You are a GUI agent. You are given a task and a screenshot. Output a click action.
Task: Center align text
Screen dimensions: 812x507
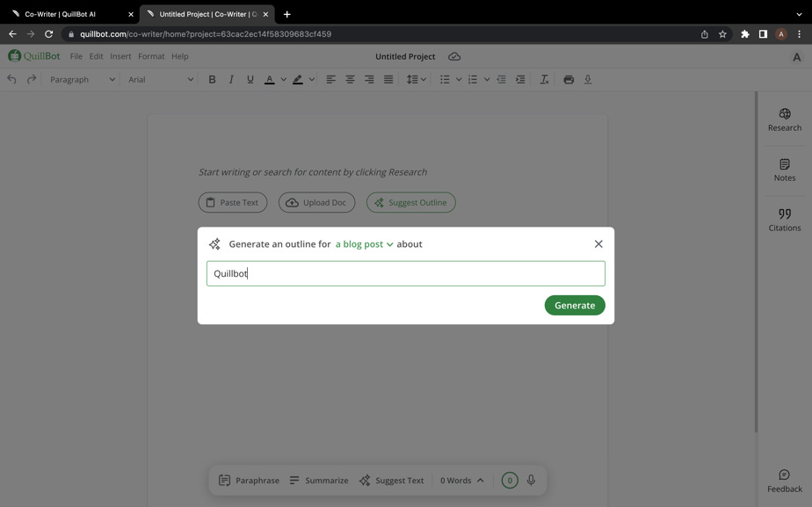tap(350, 79)
